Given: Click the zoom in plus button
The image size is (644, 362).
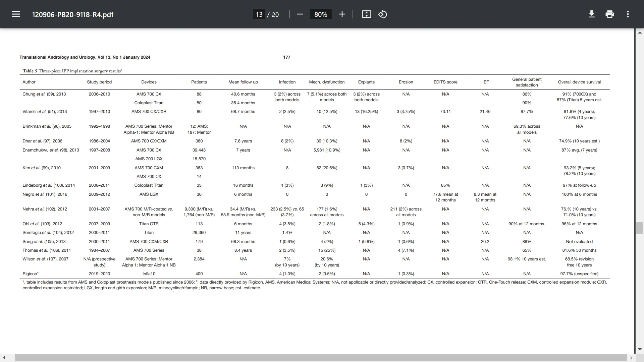Looking at the screenshot, I should [342, 14].
